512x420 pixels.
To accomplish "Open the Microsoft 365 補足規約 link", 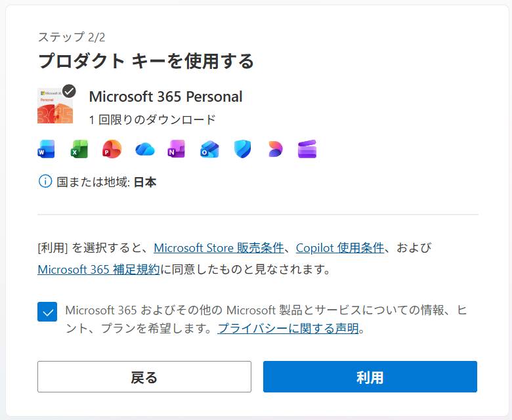I will coord(98,269).
